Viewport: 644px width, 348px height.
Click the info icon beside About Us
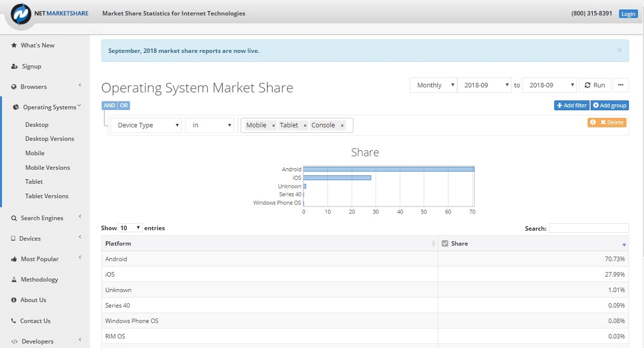point(14,300)
